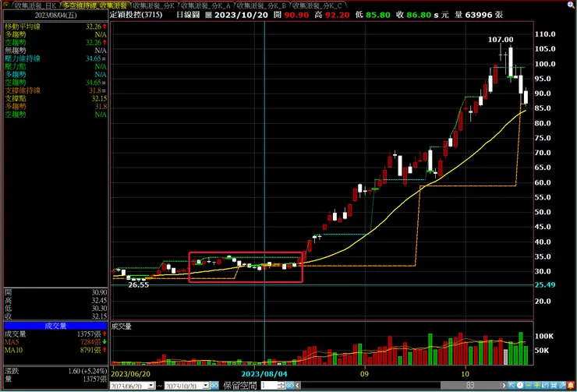Open the 收集派發_分K_A tab
577x392 pixels.
206,5
